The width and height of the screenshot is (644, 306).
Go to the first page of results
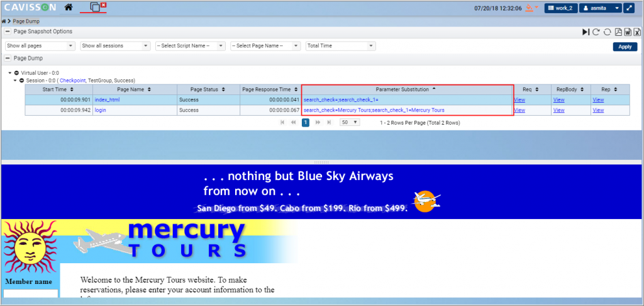(x=282, y=123)
